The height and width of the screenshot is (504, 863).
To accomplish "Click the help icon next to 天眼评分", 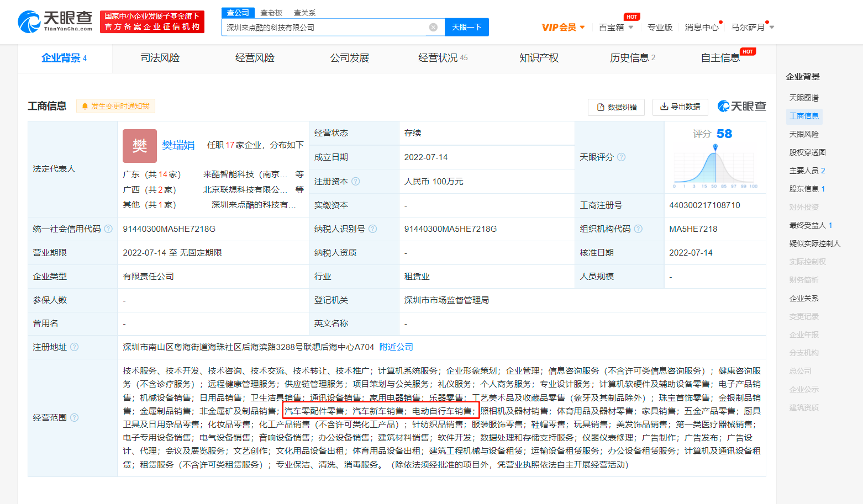I will [622, 157].
